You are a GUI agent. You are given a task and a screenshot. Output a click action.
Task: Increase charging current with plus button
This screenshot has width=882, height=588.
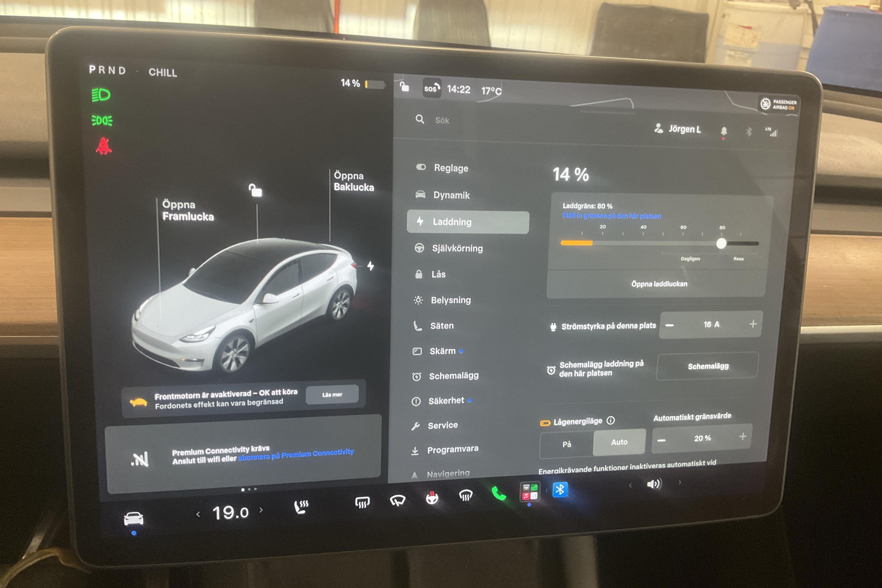tap(753, 324)
